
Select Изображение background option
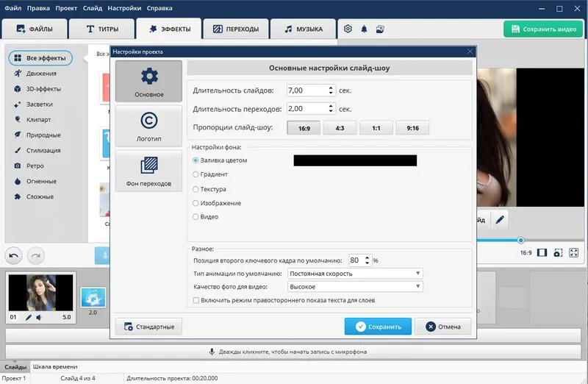[x=196, y=203]
